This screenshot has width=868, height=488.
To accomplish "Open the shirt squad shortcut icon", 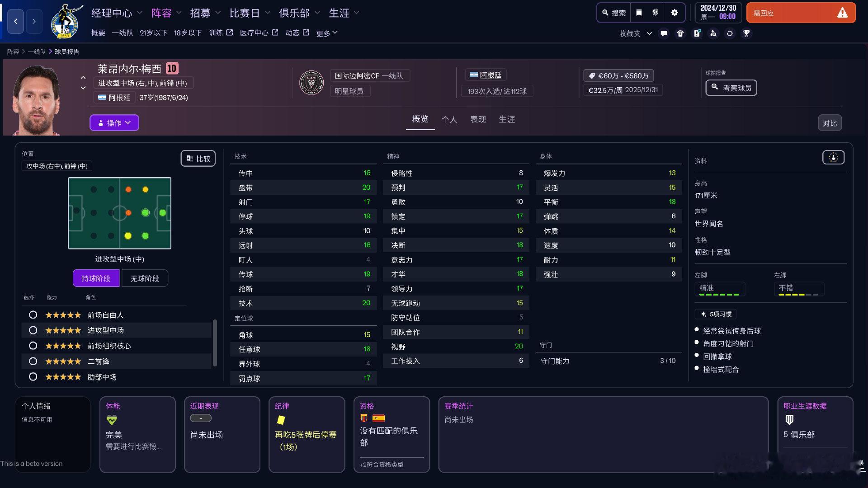I will [x=680, y=33].
